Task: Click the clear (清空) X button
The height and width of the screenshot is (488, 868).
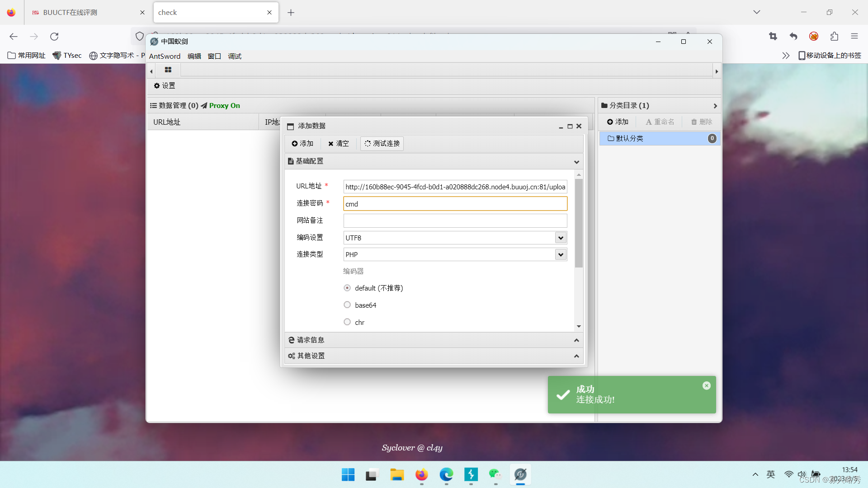Action: pos(338,143)
